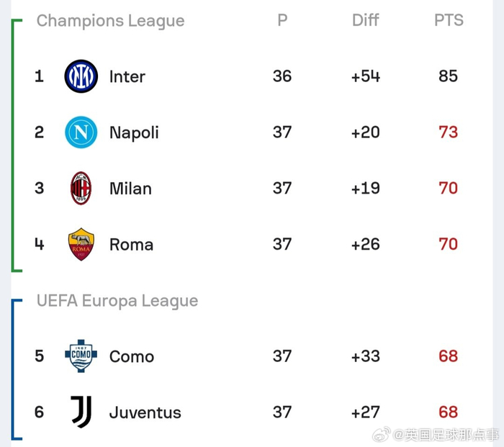Open the Inter team name
The width and height of the screenshot is (504, 447).
tap(127, 76)
